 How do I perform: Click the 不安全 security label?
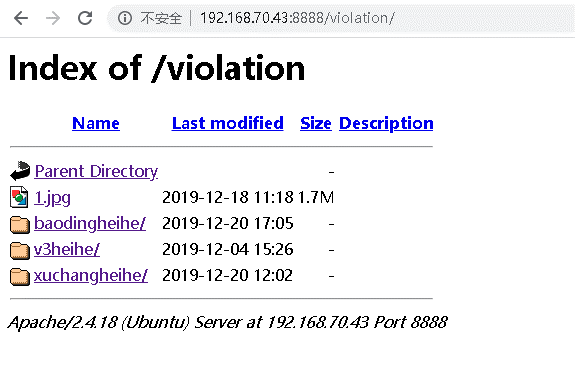tap(161, 18)
